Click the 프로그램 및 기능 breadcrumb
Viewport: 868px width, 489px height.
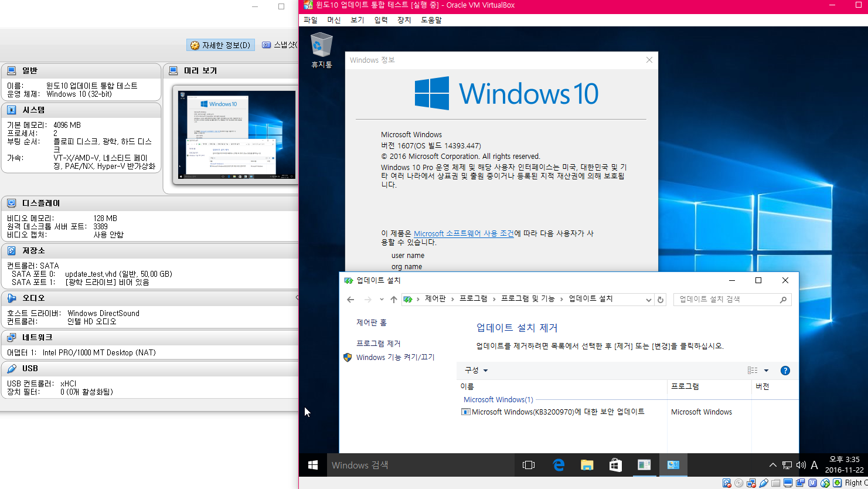tap(527, 299)
